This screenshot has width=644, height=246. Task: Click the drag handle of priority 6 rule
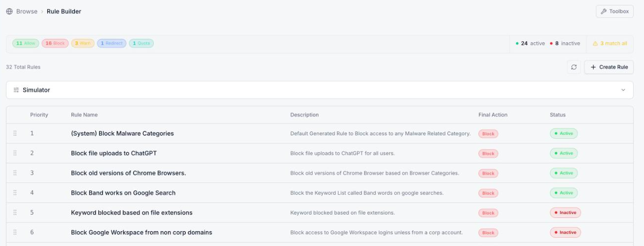click(x=15, y=232)
